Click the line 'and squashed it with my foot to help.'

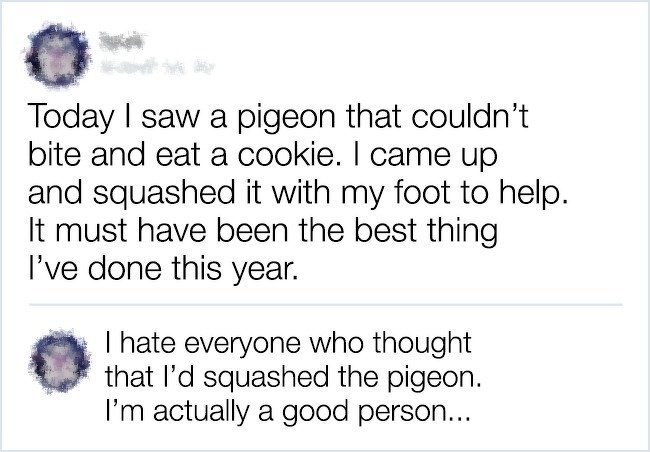click(298, 194)
